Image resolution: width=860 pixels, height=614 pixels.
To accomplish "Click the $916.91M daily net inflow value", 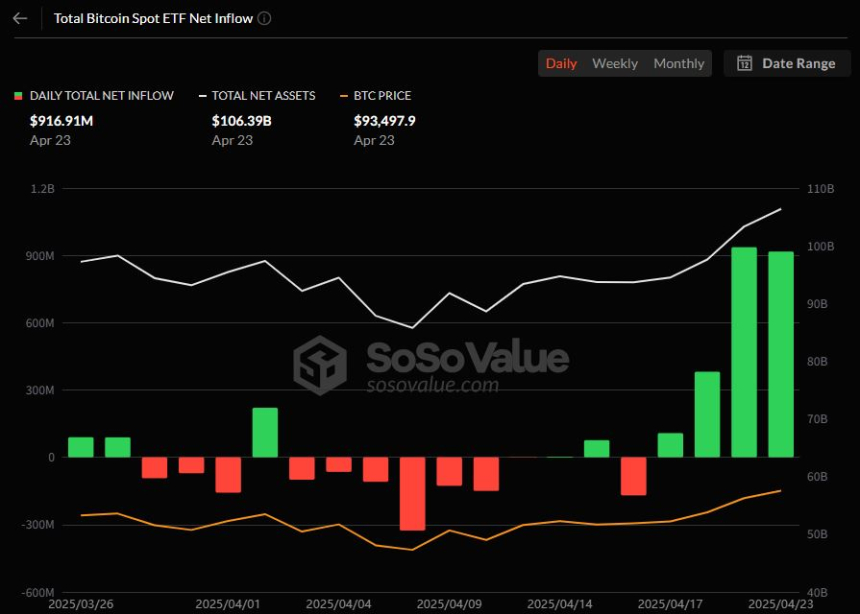I will pos(62,120).
